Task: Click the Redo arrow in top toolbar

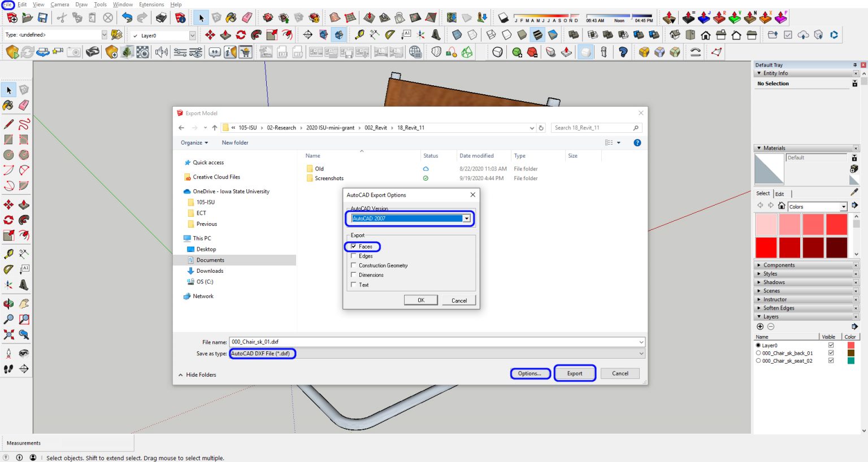Action: (x=142, y=18)
